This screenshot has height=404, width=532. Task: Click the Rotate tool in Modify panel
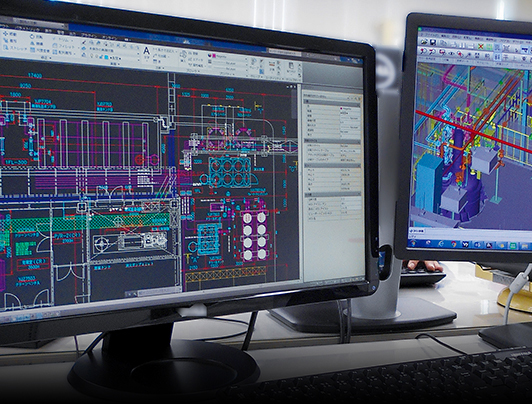pos(37,36)
